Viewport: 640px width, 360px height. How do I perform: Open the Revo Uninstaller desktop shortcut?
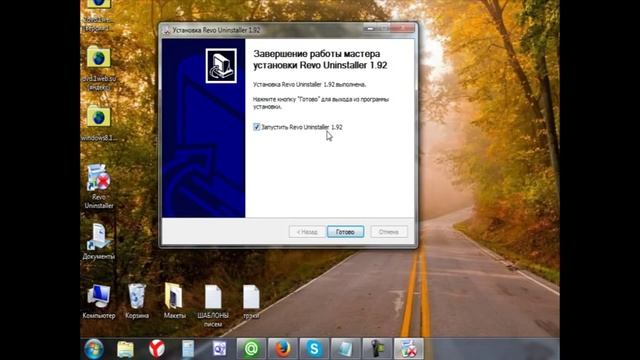click(98, 187)
